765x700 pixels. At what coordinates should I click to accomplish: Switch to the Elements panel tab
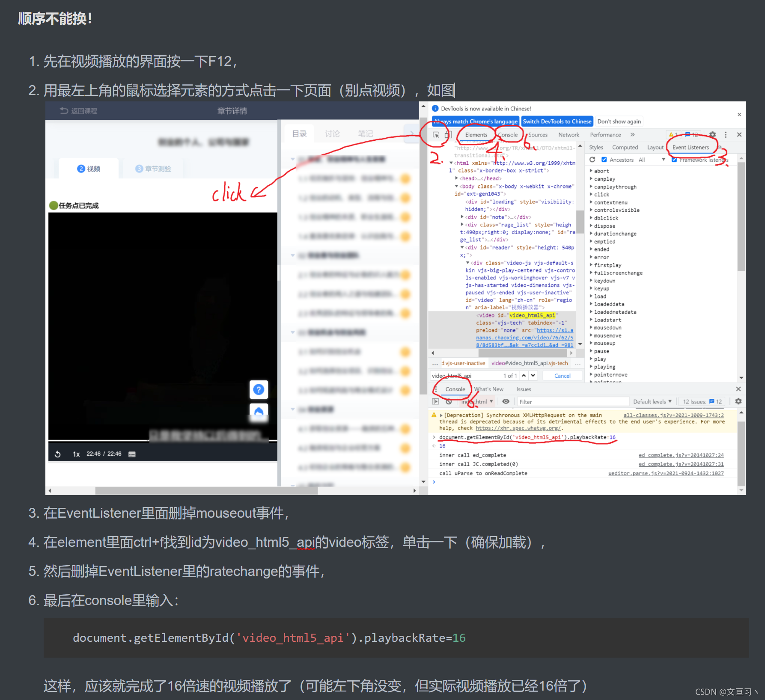(476, 135)
